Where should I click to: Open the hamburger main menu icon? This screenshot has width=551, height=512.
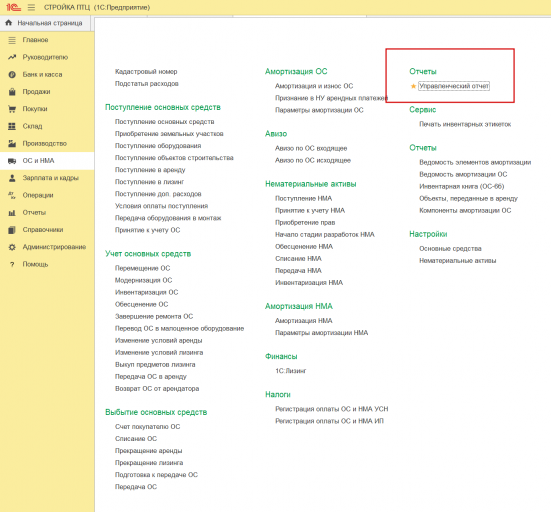coord(31,7)
